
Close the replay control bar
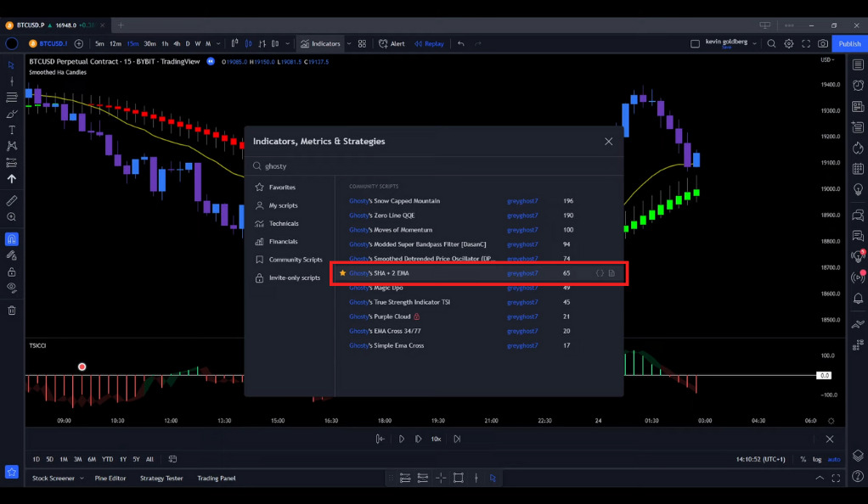coord(829,439)
